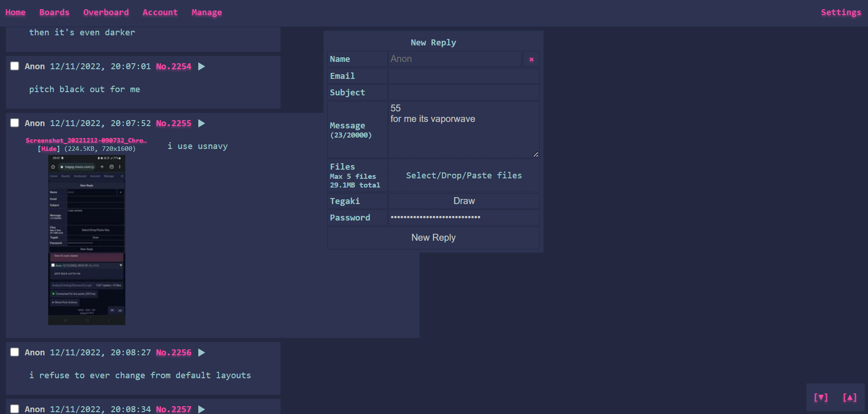Expand post menu arrow for No.2254
The height and width of the screenshot is (414, 868).
click(x=202, y=66)
